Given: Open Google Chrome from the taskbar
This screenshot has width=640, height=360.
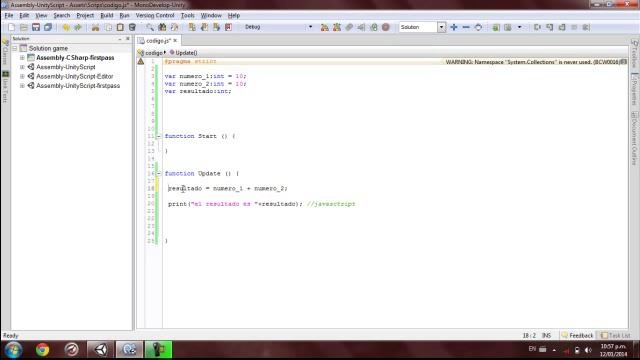Looking at the screenshot, I should pyautogui.click(x=42, y=350).
